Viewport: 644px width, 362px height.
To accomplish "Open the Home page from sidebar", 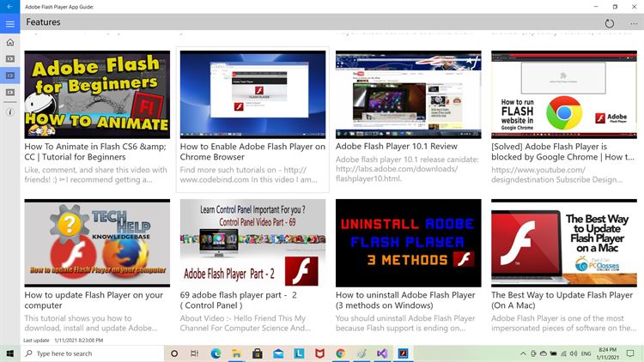I will [9, 42].
